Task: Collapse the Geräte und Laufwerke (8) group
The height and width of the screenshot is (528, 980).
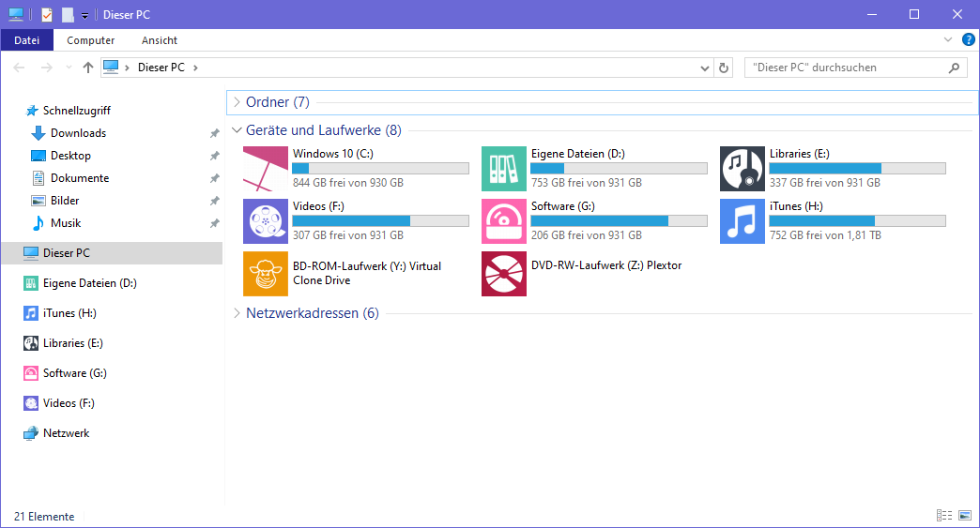Action: point(237,130)
